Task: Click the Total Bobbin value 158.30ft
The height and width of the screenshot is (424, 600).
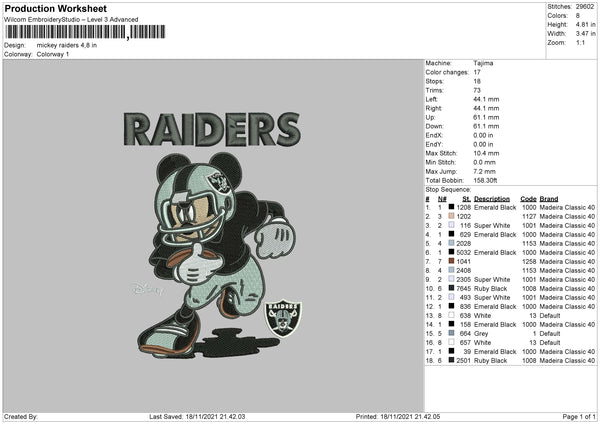Action: [x=485, y=180]
